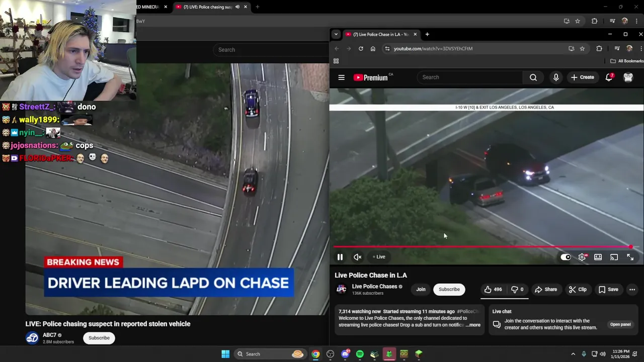This screenshot has height=362, width=644.
Task: Expand the description with ...more
Action: point(473,325)
